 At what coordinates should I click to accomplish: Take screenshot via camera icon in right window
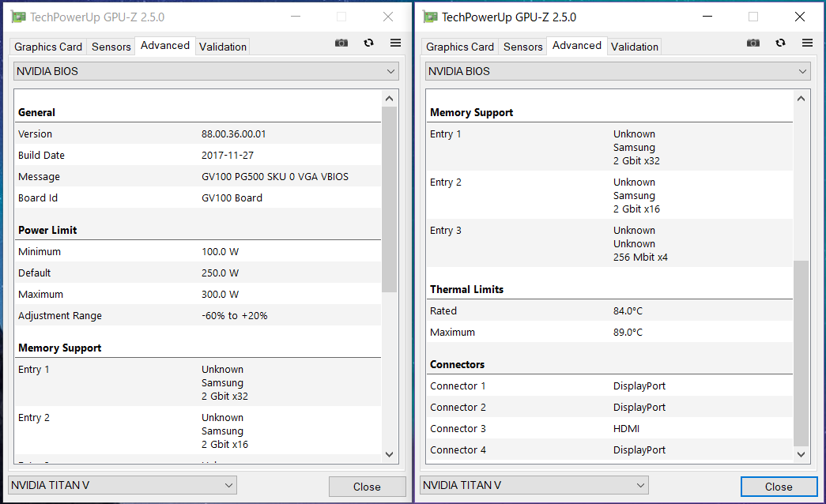coord(753,43)
